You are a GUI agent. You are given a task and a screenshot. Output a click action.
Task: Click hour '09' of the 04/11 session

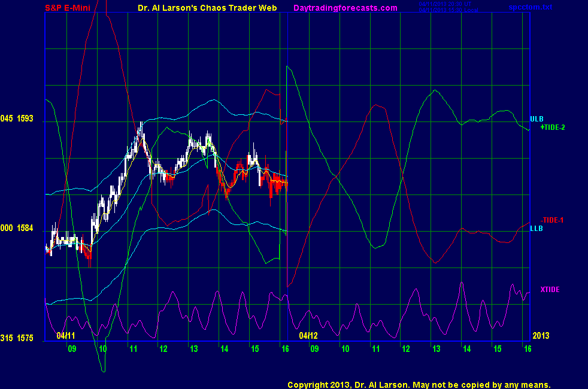[72, 349]
